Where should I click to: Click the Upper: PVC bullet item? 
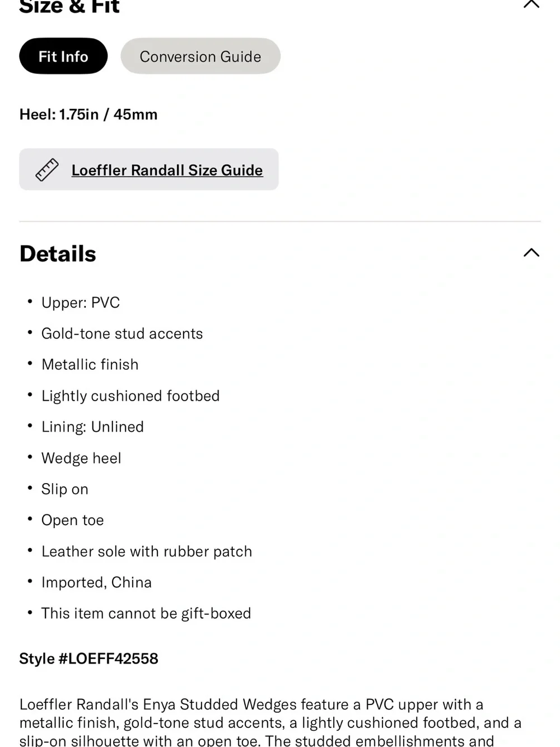pyautogui.click(x=81, y=303)
